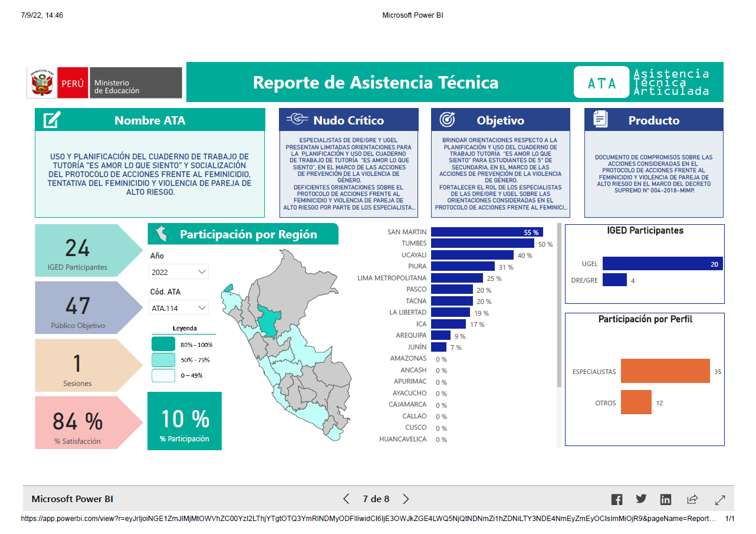Select the UCAYALI 40 % bar
The image size is (756, 534).
pos(472,255)
